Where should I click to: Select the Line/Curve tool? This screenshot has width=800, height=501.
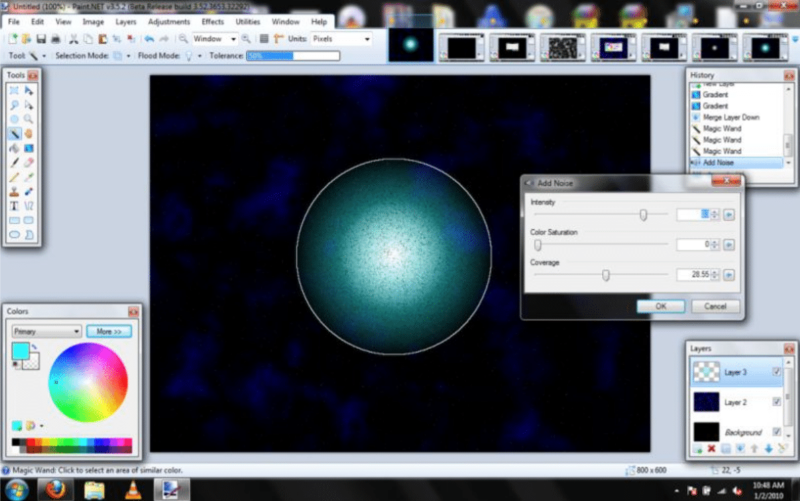(x=29, y=206)
